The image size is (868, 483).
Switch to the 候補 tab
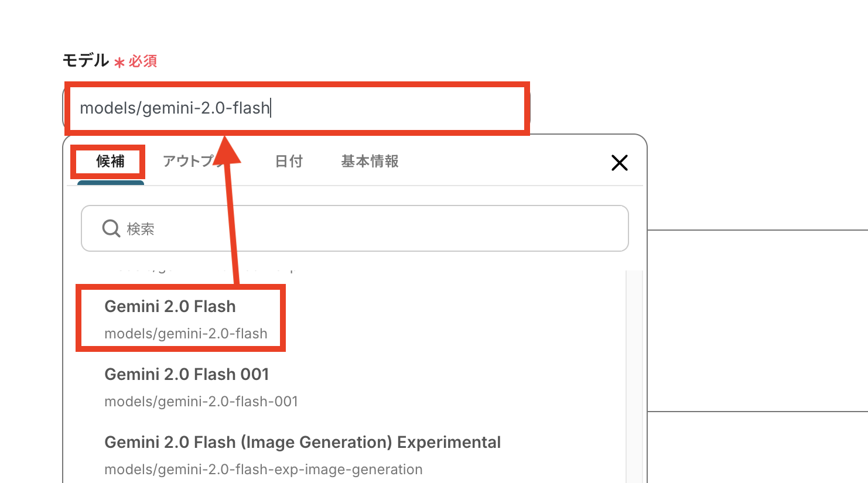click(110, 162)
